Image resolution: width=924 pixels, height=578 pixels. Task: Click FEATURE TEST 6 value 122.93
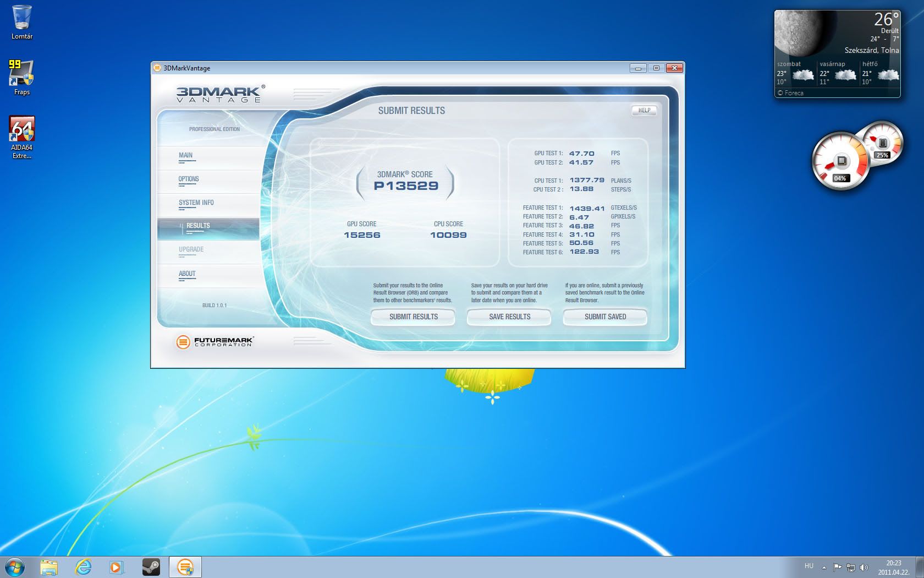pos(584,252)
